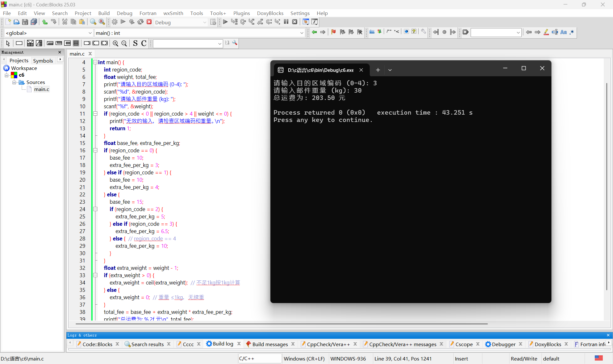Toggle fold marker at line 24
This screenshot has width=613, height=364.
pos(95,209)
